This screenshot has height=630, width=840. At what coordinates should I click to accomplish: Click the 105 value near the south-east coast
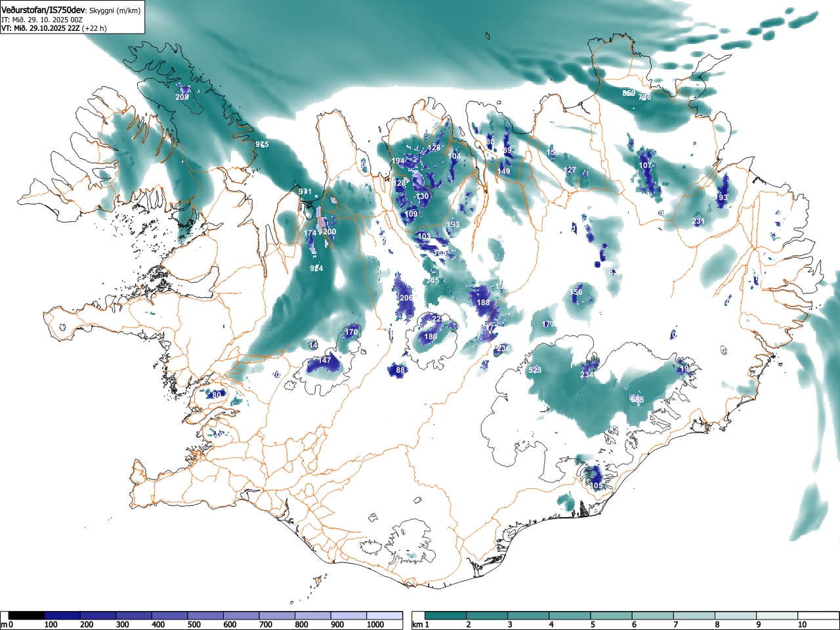tap(596, 486)
